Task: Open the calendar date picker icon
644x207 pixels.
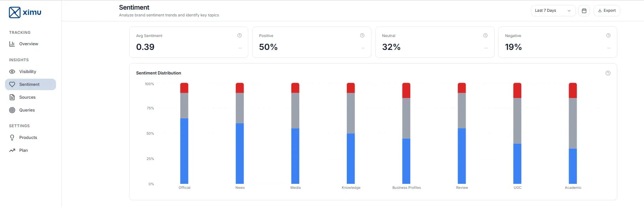Action: 584,10
